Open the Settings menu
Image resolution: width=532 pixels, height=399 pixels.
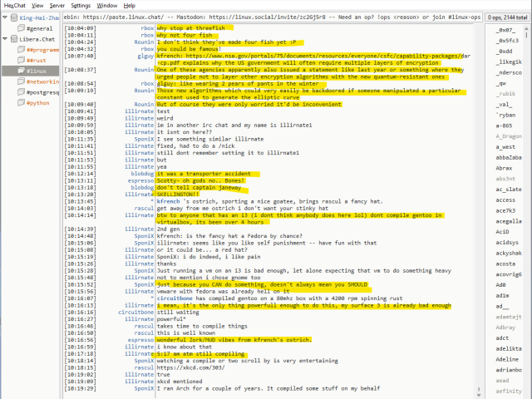coord(81,5)
